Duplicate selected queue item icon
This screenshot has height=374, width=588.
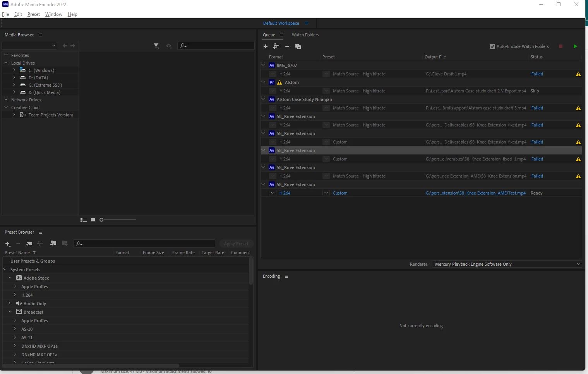pyautogui.click(x=298, y=46)
